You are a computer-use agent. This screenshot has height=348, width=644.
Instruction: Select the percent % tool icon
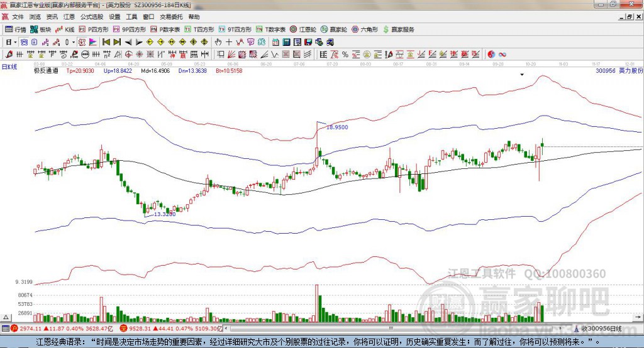tap(345, 55)
